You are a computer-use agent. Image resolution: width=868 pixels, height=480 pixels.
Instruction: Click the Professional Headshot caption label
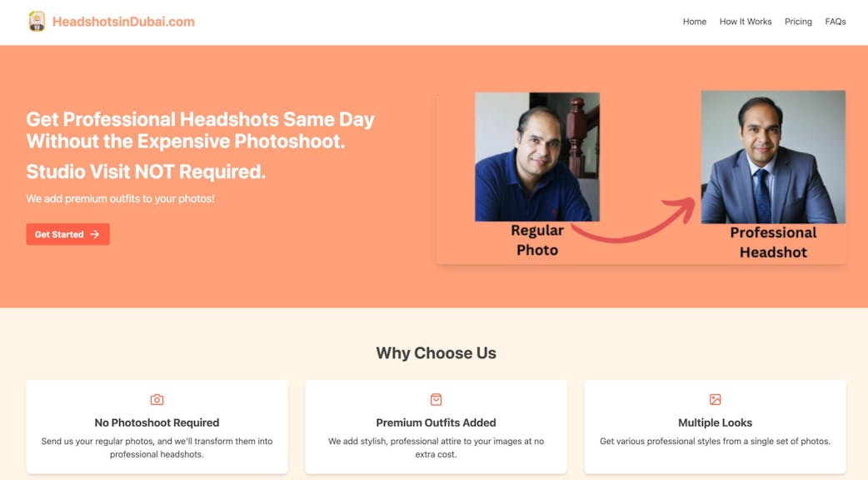point(773,242)
